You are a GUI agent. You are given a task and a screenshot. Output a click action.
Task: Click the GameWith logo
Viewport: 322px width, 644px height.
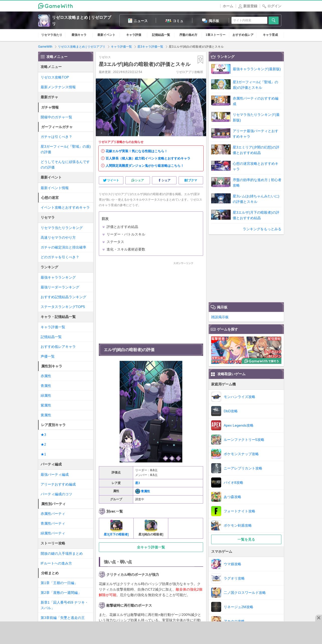(x=55, y=6)
